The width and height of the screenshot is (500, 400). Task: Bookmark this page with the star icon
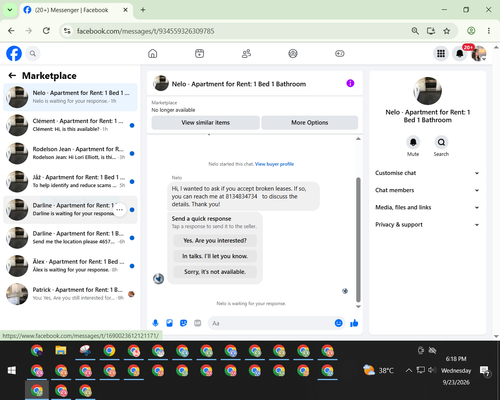tap(447, 31)
